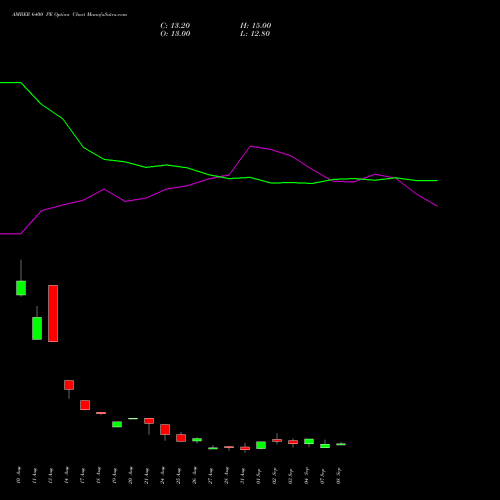Click the green candlestick for 01 Sep
Viewport: 500px width, 500px height.
(261, 445)
